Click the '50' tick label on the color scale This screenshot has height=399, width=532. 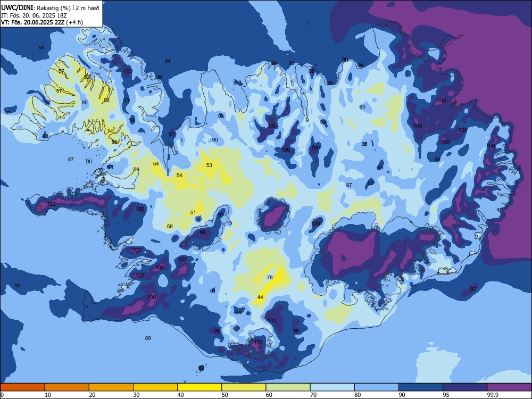(x=225, y=395)
